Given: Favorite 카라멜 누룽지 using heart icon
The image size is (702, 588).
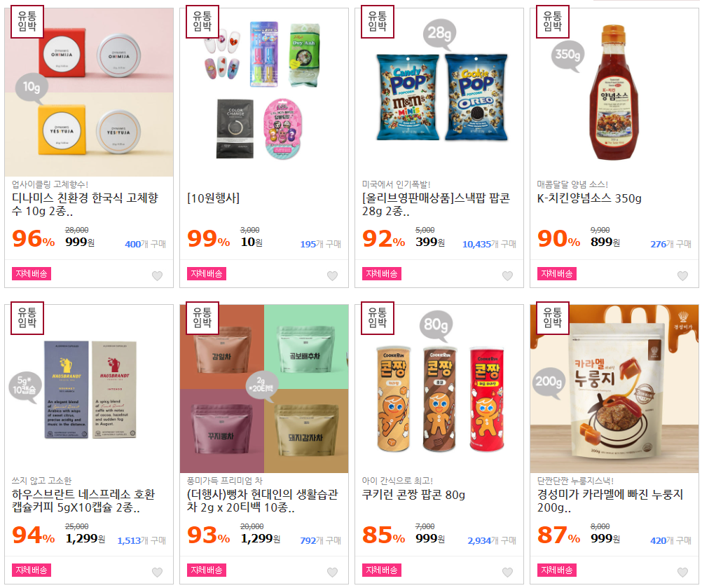Looking at the screenshot, I should click(x=682, y=573).
